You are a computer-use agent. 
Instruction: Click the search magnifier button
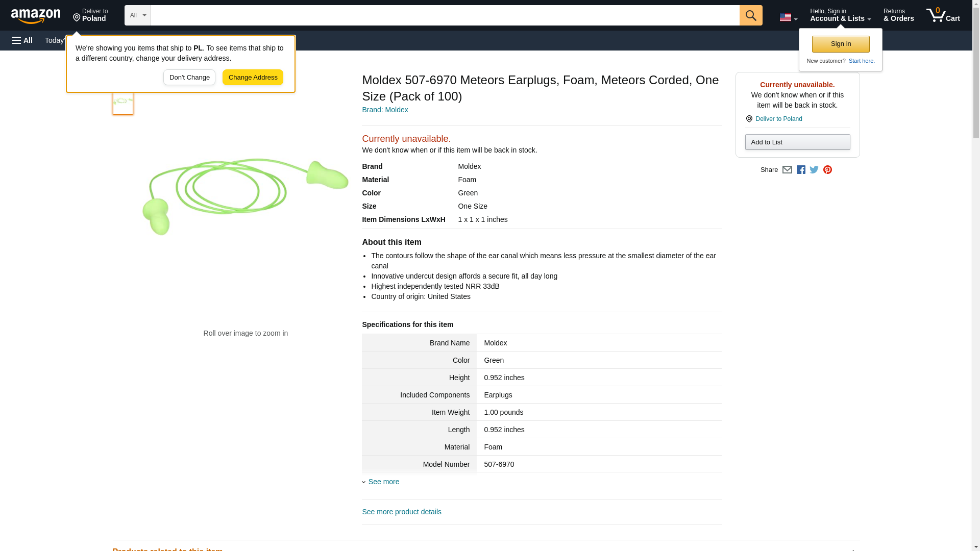point(750,15)
